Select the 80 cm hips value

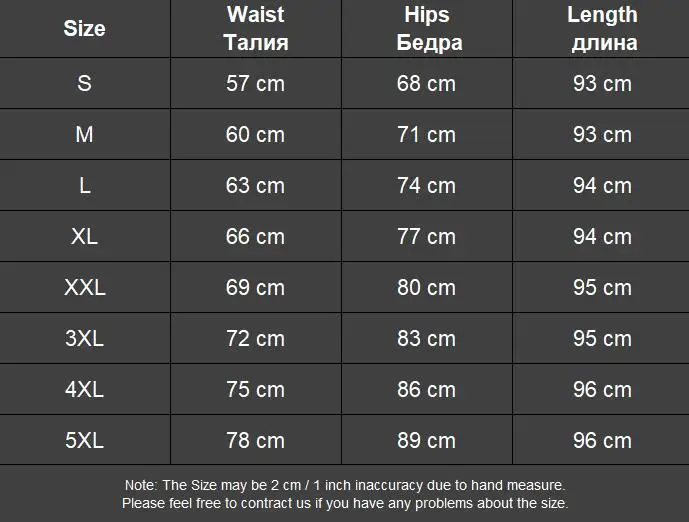(427, 287)
